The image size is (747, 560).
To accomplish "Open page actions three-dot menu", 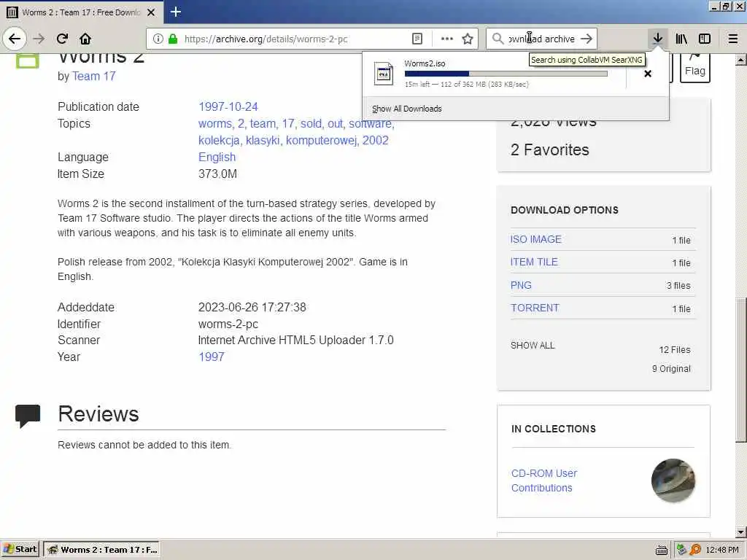I will point(447,39).
